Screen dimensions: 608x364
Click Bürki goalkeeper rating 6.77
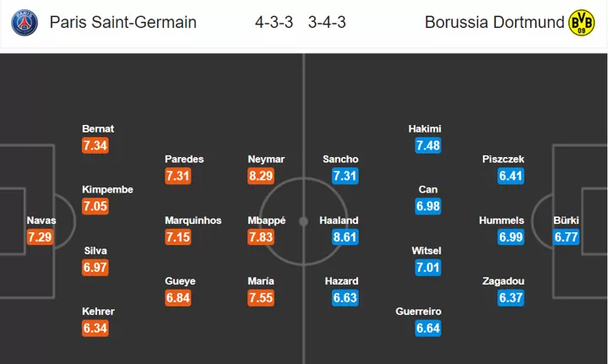pyautogui.click(x=566, y=236)
